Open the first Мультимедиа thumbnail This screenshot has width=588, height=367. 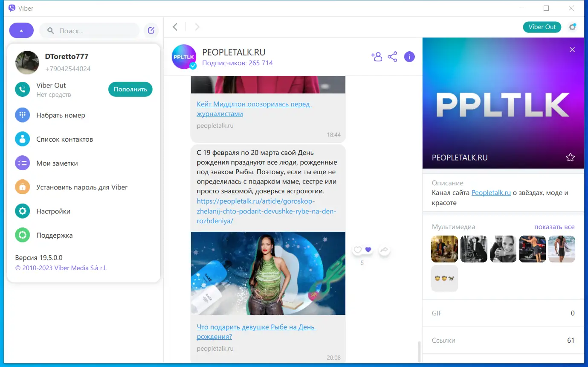pyautogui.click(x=444, y=249)
